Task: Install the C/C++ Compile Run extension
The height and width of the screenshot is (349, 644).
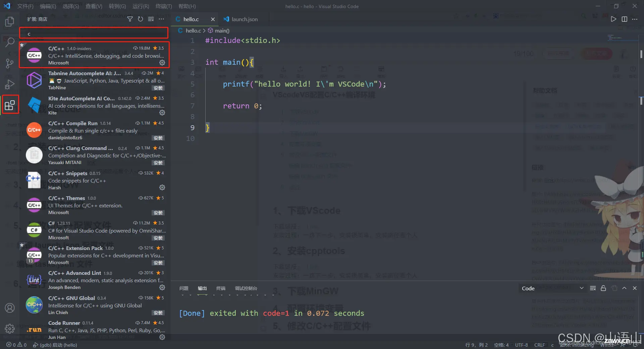Action: point(158,138)
